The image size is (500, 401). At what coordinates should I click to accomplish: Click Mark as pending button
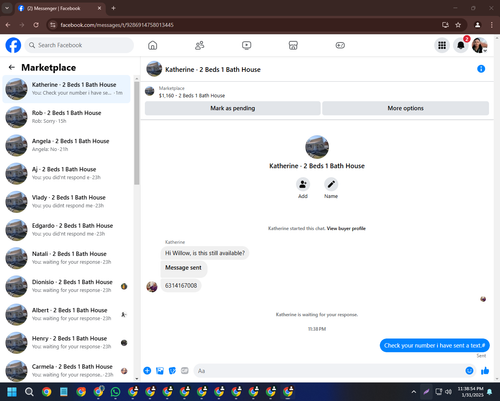click(233, 108)
